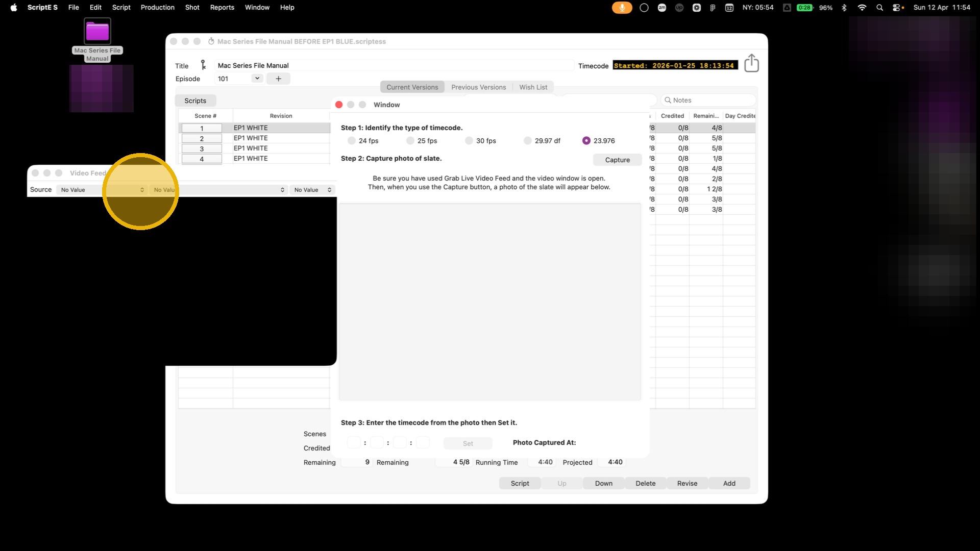This screenshot has width=980, height=551.
Task: Click the add episode plus button
Action: click(278, 79)
